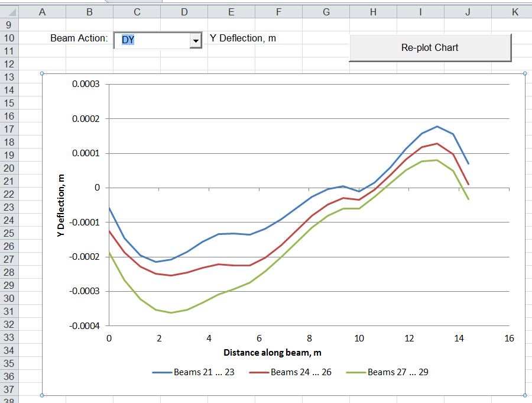Screen dimensions: 532x403
Task: Select column A header
Action: pos(42,12)
